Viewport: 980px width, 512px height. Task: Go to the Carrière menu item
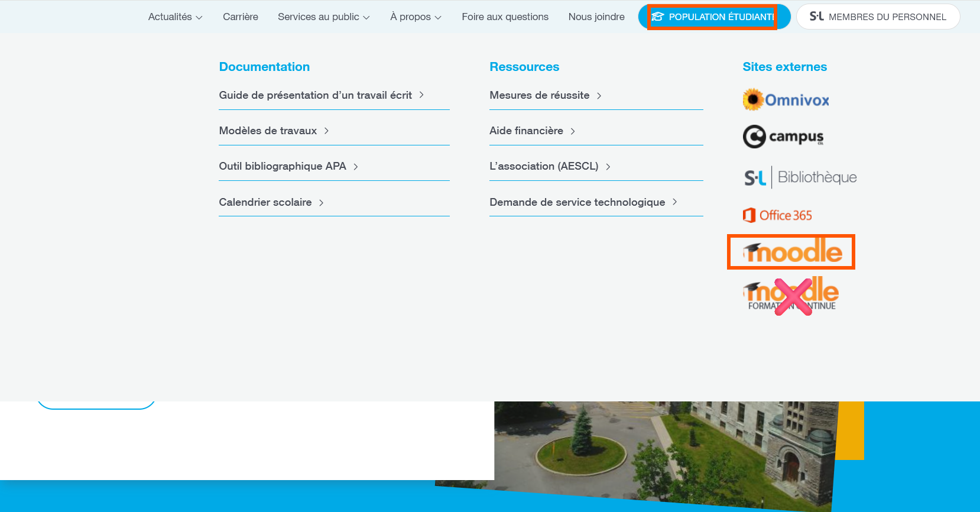tap(240, 17)
